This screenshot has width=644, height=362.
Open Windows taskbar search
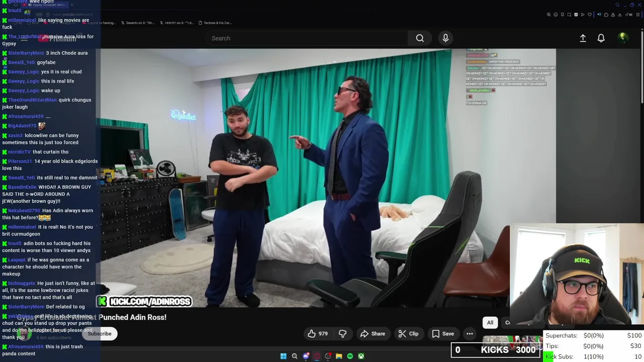point(295,356)
